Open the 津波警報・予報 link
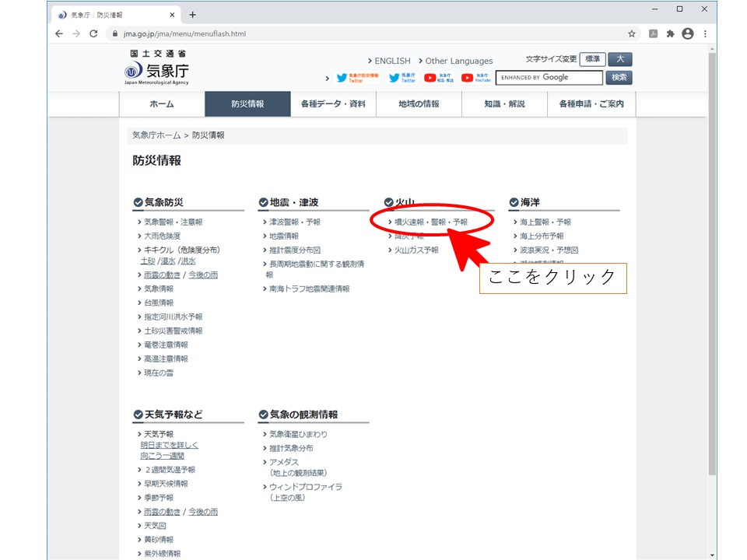This screenshot has height=560, width=747. point(294,222)
